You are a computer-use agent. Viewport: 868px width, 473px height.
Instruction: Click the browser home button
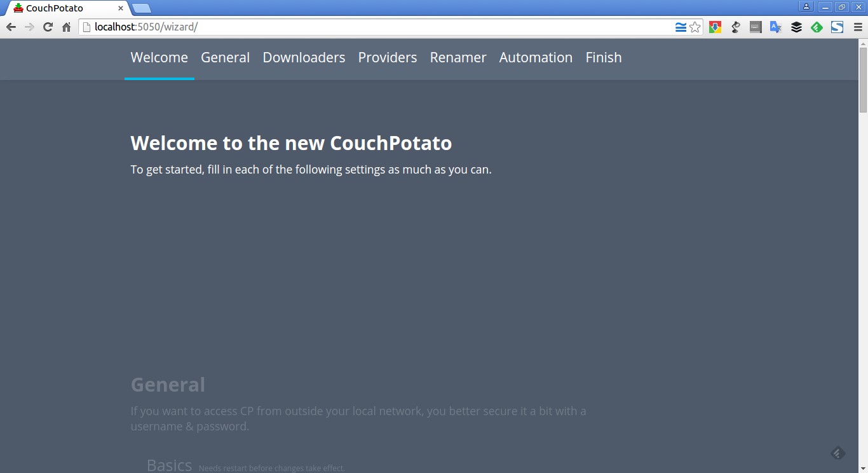click(66, 27)
